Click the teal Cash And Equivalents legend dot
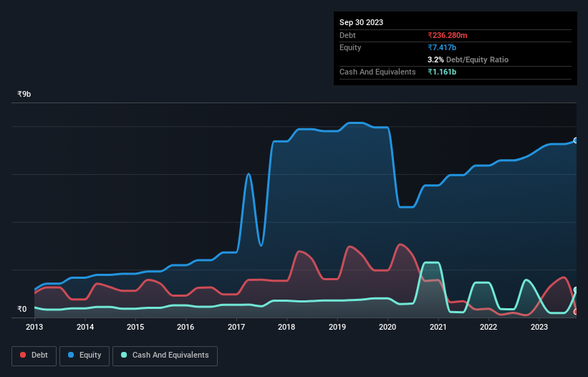The height and width of the screenshot is (377, 588). pyautogui.click(x=124, y=355)
